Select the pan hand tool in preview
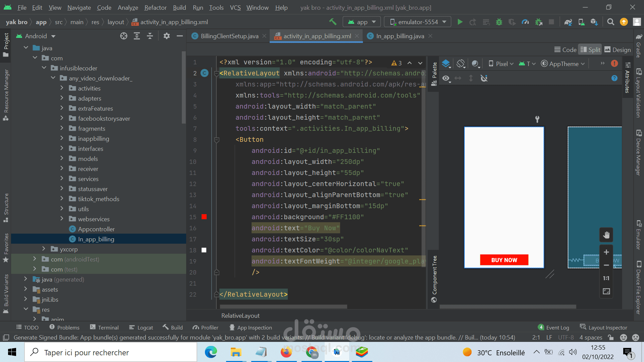This screenshot has width=644, height=362. [x=606, y=235]
